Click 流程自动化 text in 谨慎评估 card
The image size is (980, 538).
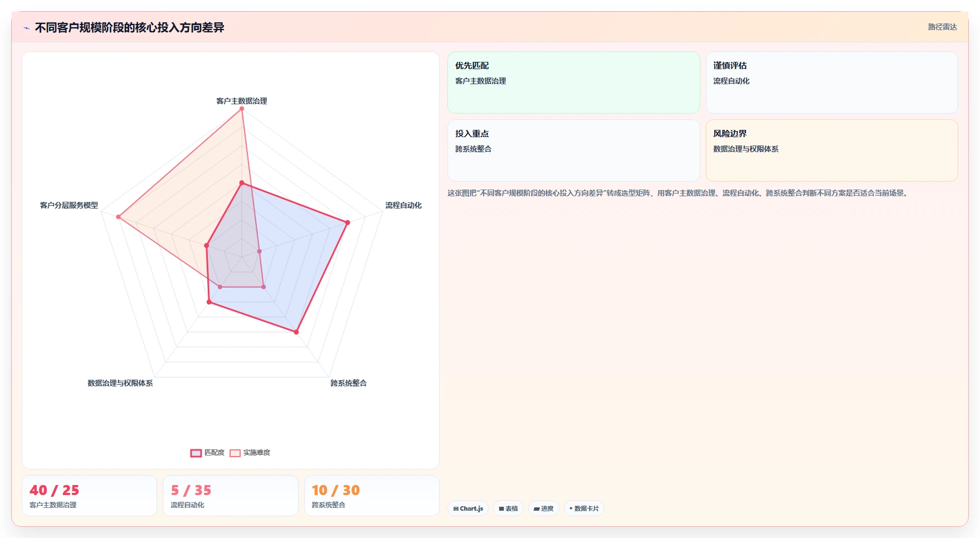pyautogui.click(x=732, y=81)
